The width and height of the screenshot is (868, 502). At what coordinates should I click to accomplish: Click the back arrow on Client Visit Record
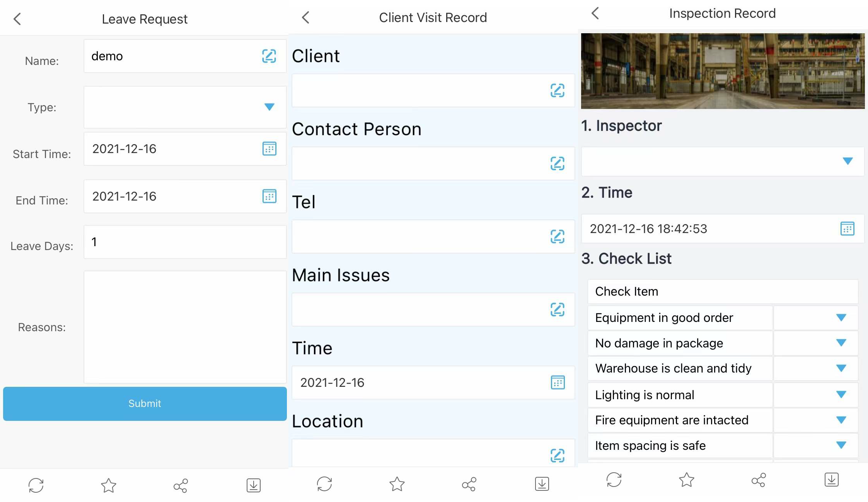[306, 17]
